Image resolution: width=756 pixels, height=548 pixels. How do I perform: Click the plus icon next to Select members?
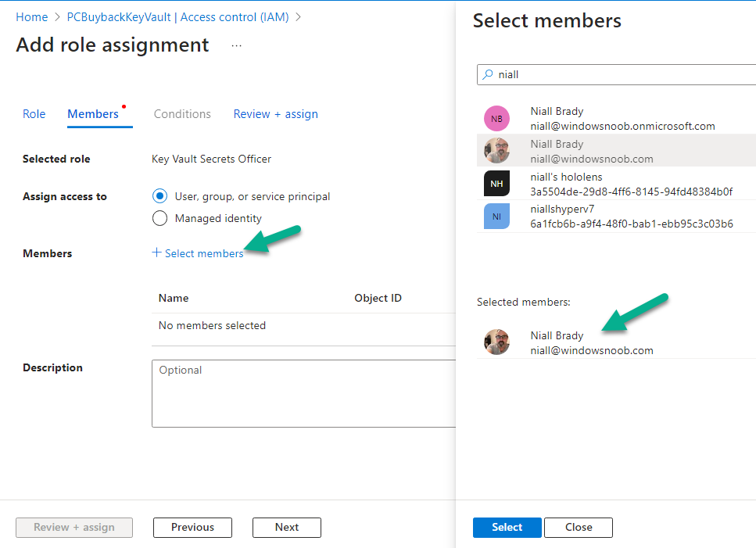[156, 253]
